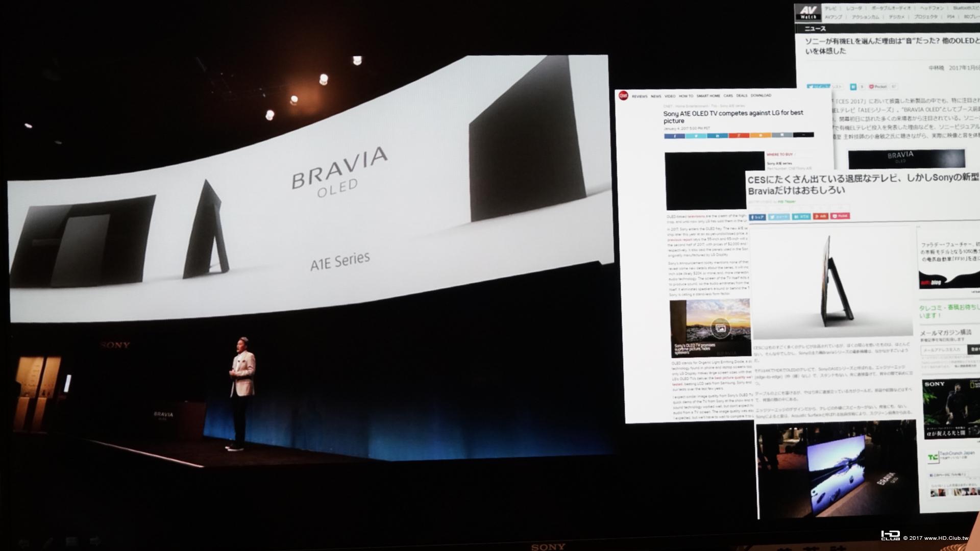Image resolution: width=980 pixels, height=551 pixels.
Task: Share CNET article via LinkedIn button
Action: (x=717, y=136)
